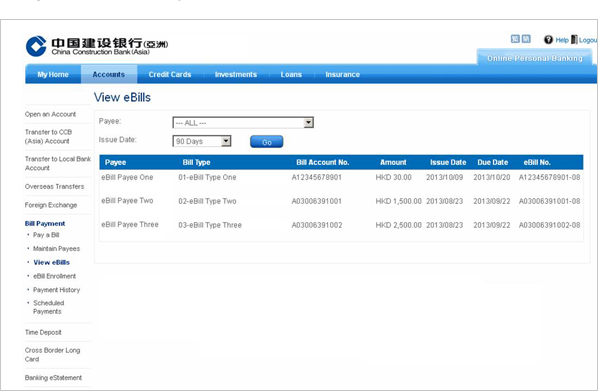Select the Accounts tab

(109, 74)
